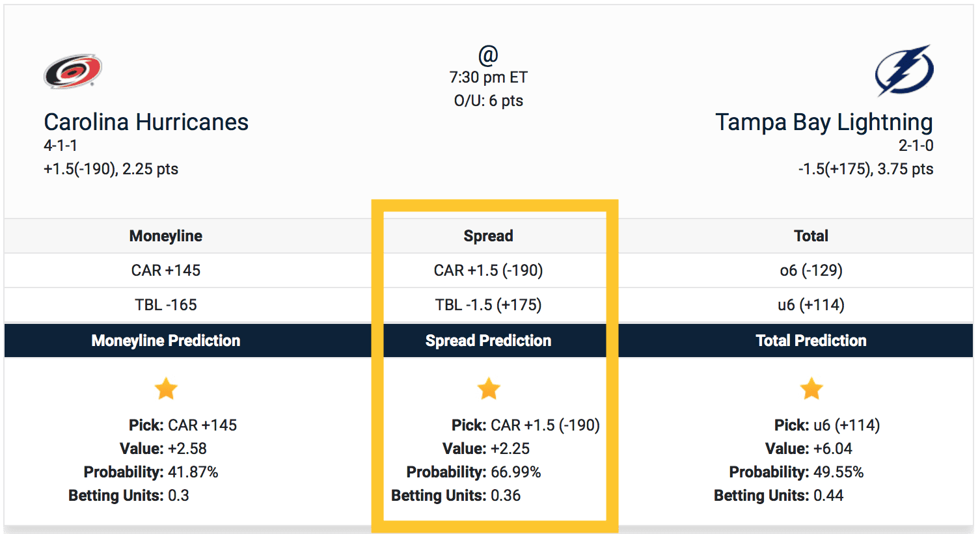
Task: Select the Spread column header
Action: (489, 236)
